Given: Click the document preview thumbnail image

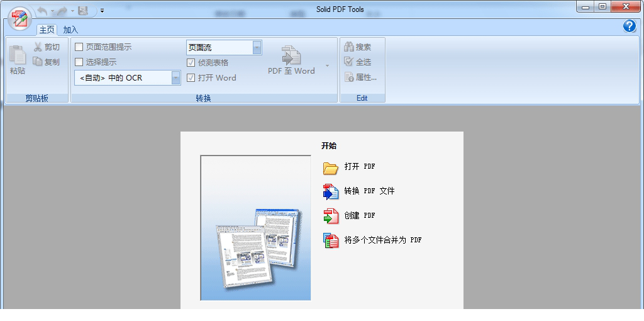Looking at the screenshot, I should point(255,228).
